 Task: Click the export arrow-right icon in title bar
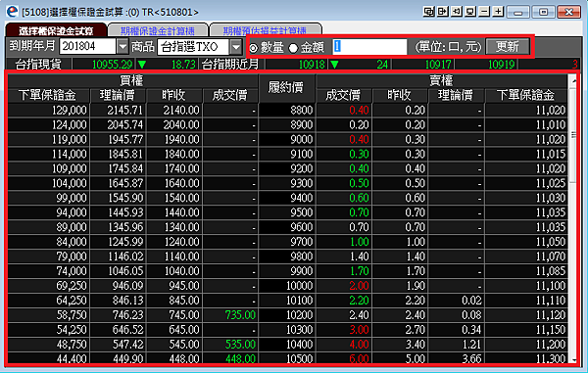tap(443, 12)
